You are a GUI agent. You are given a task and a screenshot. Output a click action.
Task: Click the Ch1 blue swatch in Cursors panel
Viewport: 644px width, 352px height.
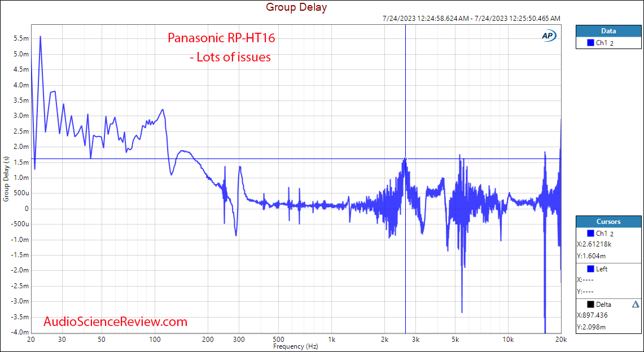coord(591,234)
